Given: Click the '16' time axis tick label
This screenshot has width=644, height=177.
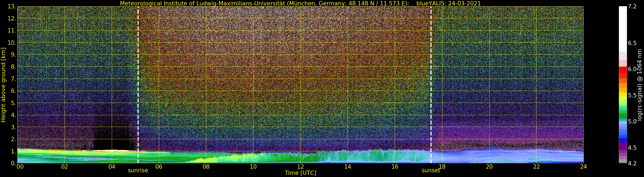Looking at the screenshot, I should pyautogui.click(x=395, y=166).
